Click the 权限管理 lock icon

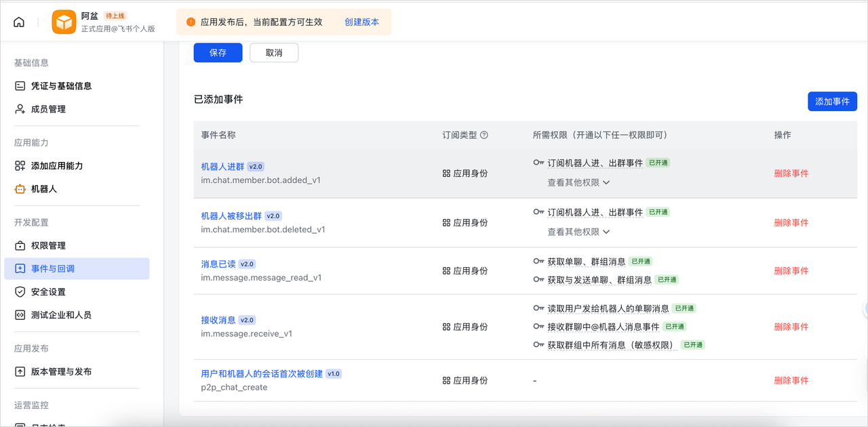tap(20, 246)
